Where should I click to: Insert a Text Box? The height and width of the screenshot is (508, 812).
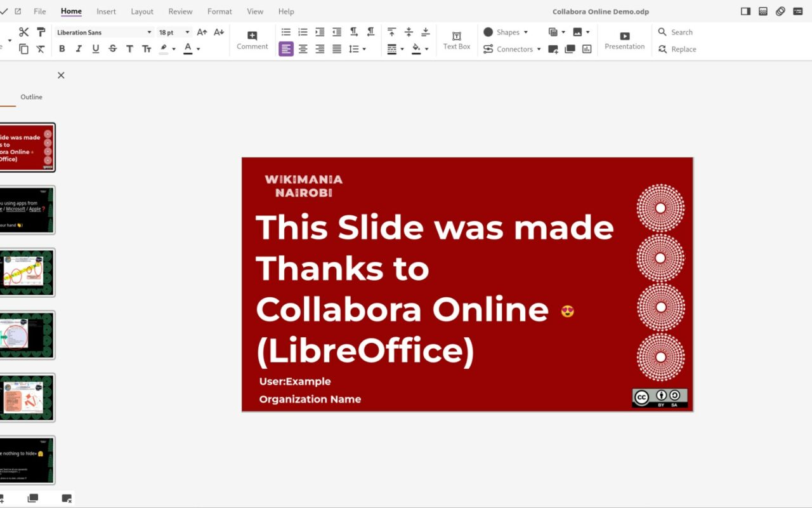click(x=457, y=40)
